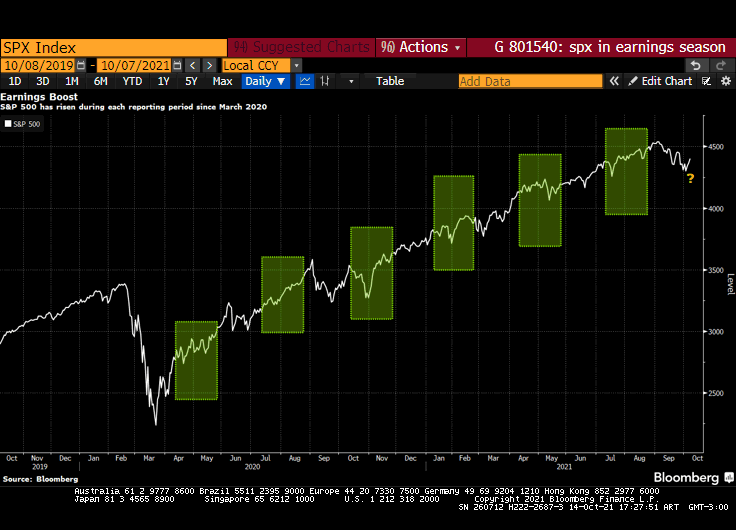The width and height of the screenshot is (736, 530).
Task: Click the chart title 'G 801540: spx in earnings season'
Action: pyautogui.click(x=610, y=47)
